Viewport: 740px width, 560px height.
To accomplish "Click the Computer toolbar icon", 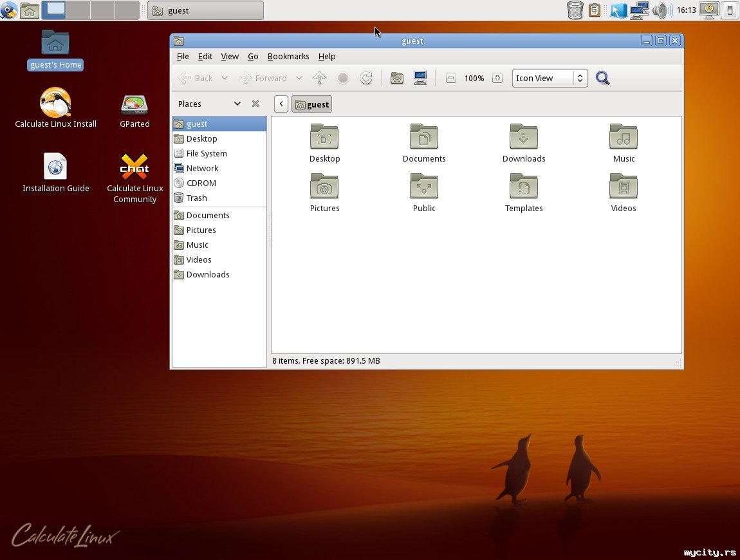I will tap(420, 79).
